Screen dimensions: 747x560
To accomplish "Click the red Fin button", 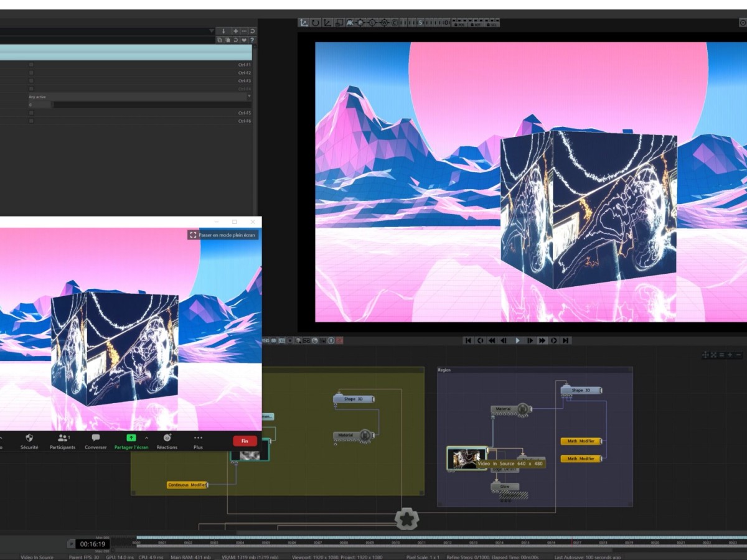I will (245, 441).
